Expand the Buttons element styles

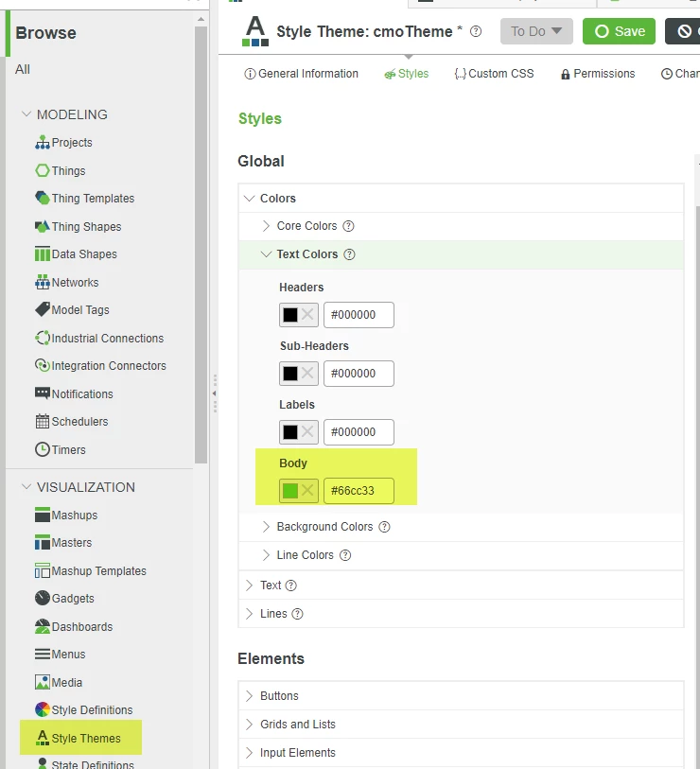tap(249, 696)
